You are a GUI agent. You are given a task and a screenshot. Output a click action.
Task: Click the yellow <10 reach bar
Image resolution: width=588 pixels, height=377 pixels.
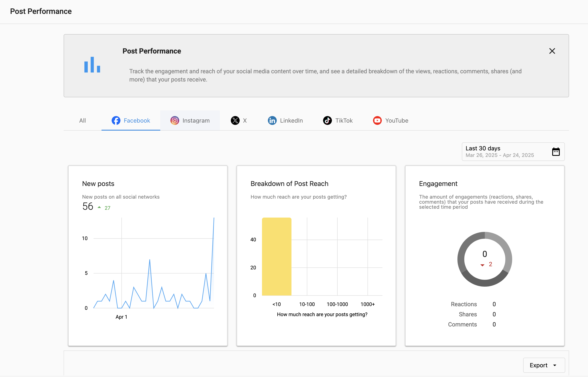[277, 256]
